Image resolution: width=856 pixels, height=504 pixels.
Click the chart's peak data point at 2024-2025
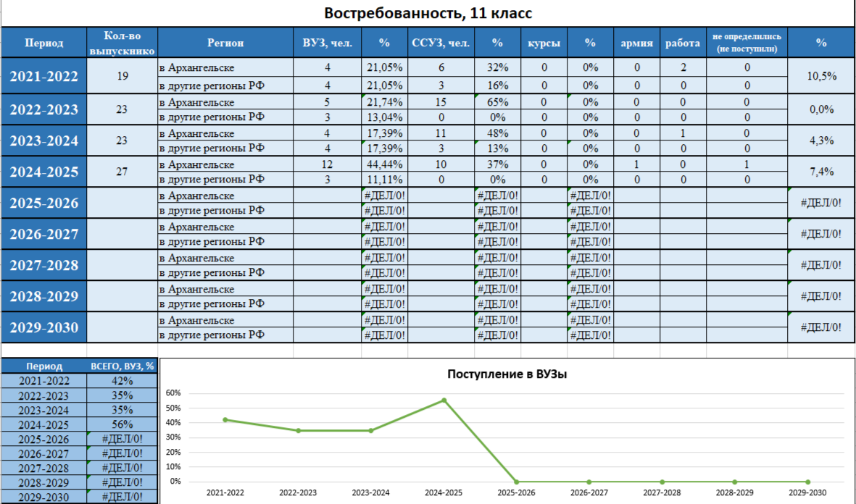point(444,400)
